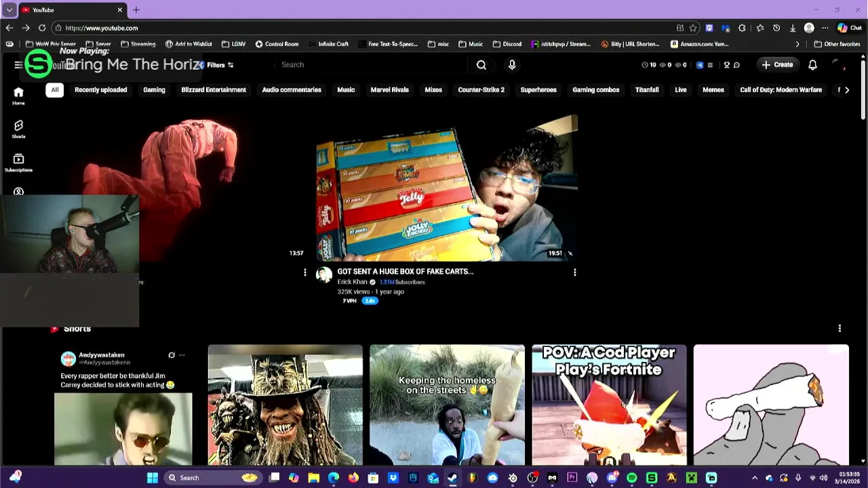Open the browser history icon
Screen dimensions: 868x488
click(776, 28)
